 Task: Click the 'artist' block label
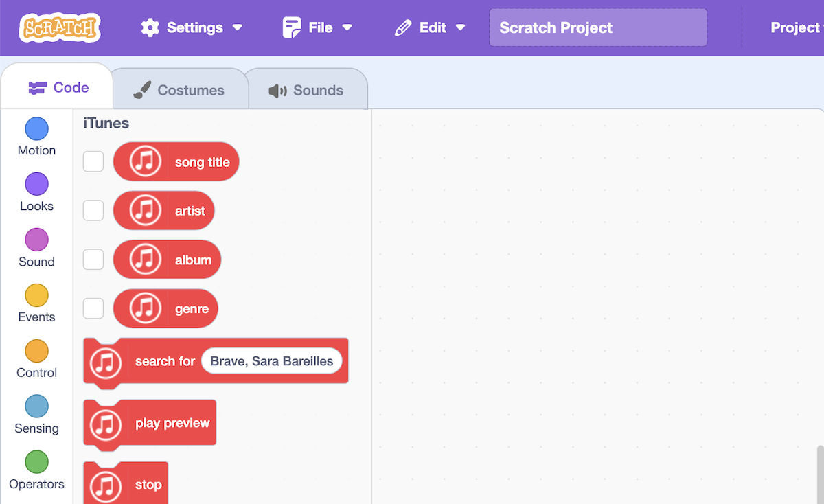(x=190, y=211)
